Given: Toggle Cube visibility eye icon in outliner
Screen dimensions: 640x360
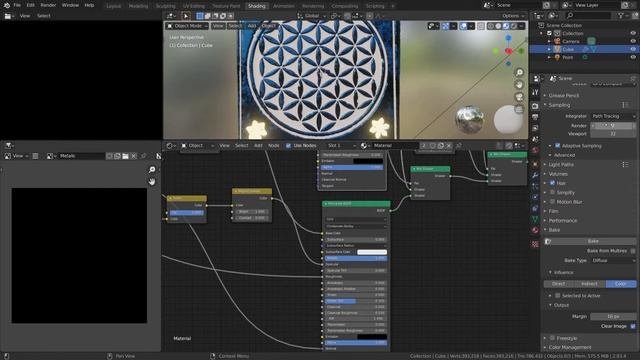Looking at the screenshot, I should (x=633, y=49).
